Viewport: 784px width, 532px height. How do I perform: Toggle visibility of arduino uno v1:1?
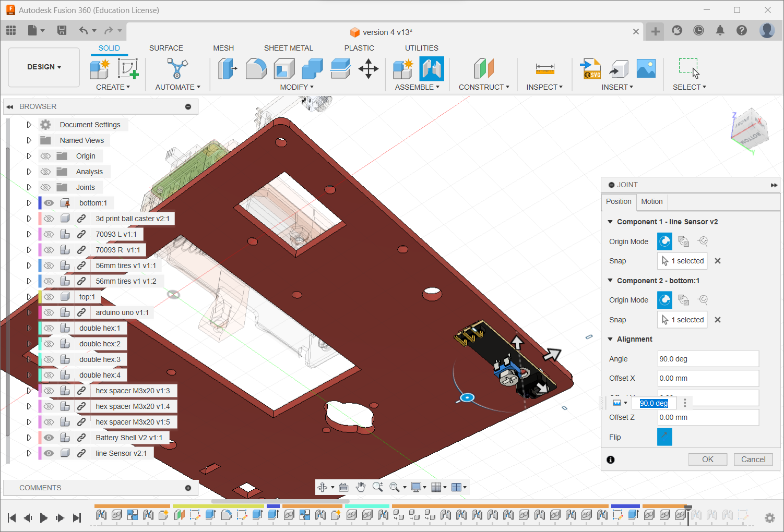(49, 312)
